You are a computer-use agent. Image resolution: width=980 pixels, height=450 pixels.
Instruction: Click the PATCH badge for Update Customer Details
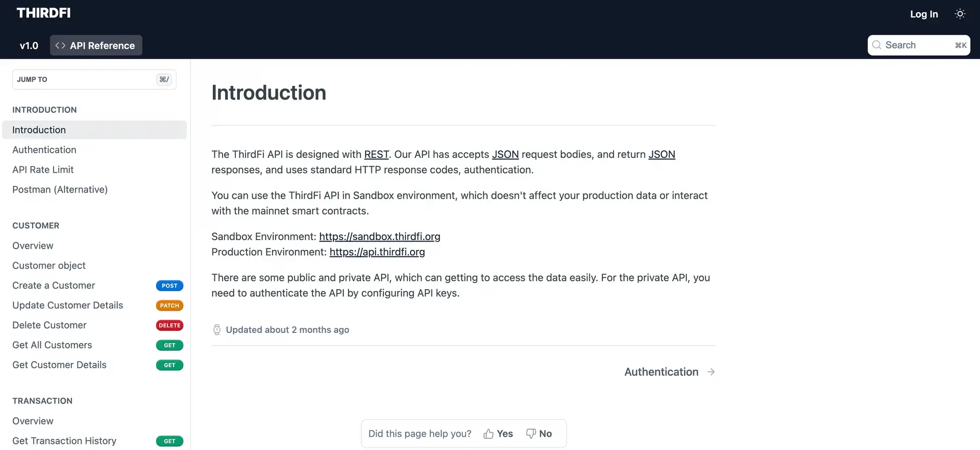[169, 305]
